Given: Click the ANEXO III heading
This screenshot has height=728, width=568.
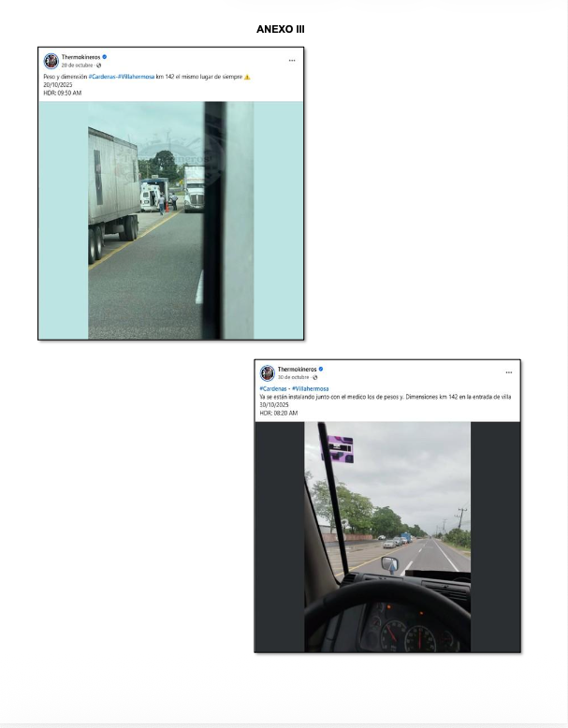Looking at the screenshot, I should tap(281, 29).
